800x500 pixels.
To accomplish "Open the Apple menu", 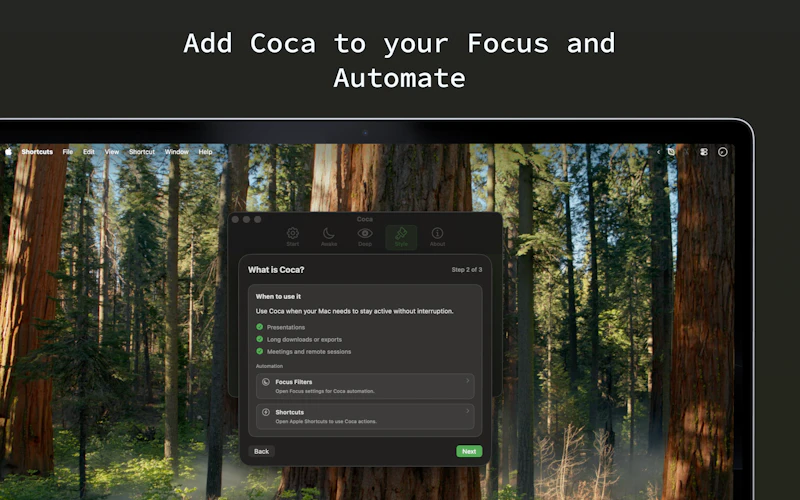I will point(8,152).
